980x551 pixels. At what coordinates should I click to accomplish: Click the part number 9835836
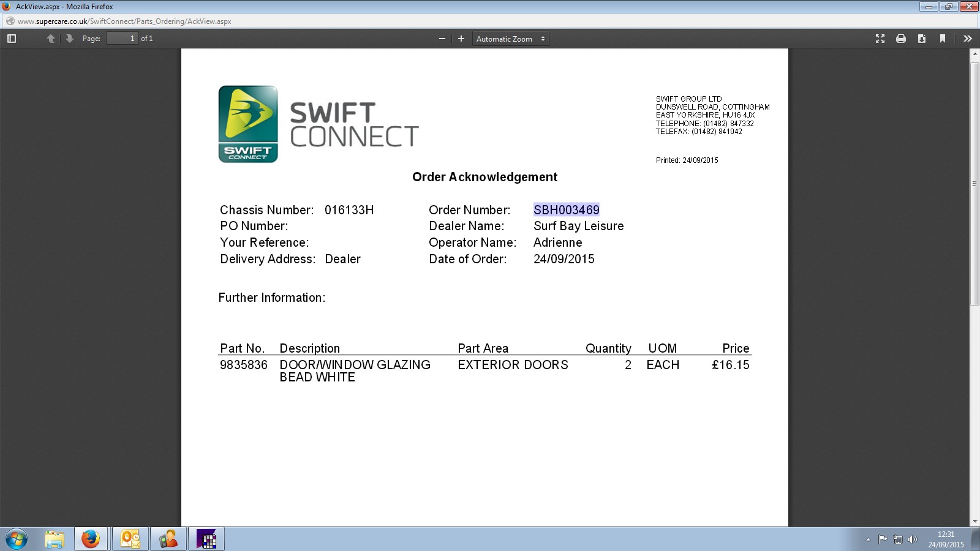click(244, 365)
